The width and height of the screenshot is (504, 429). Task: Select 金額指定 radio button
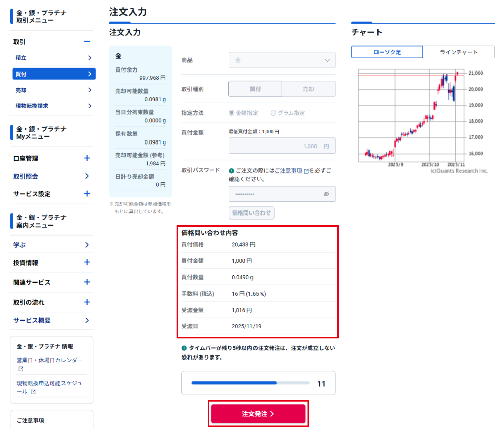coord(232,113)
